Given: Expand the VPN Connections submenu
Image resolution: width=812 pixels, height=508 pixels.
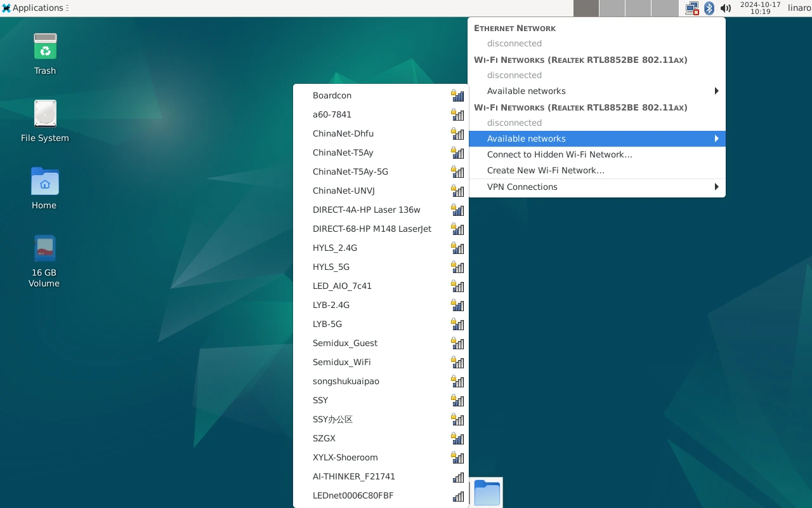Looking at the screenshot, I should (597, 187).
